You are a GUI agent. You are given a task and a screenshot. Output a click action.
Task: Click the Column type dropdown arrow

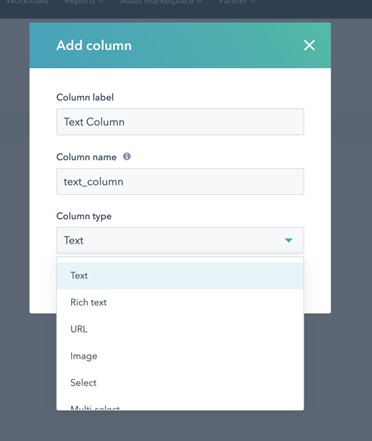(x=289, y=240)
